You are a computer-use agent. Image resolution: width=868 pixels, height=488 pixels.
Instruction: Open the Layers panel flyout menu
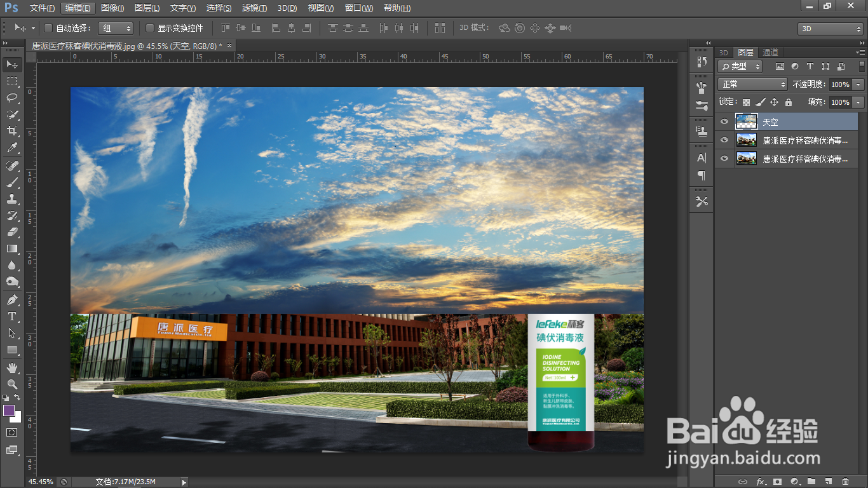point(860,52)
